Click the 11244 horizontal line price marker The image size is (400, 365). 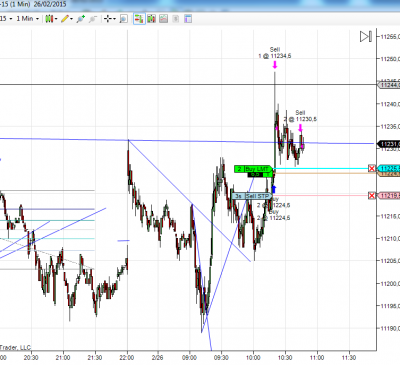[389, 85]
